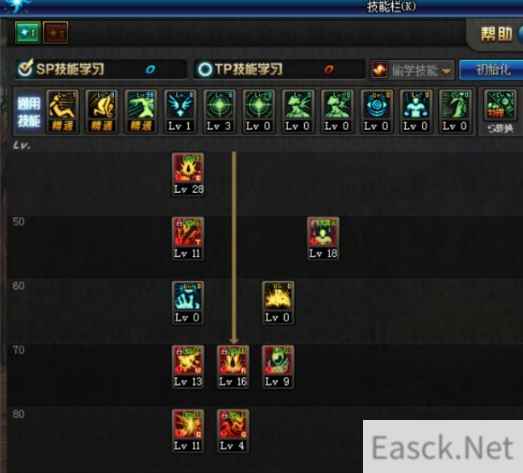The width and height of the screenshot is (523, 473).
Task: Select the Lv 4 skill in row 80
Action: click(233, 431)
